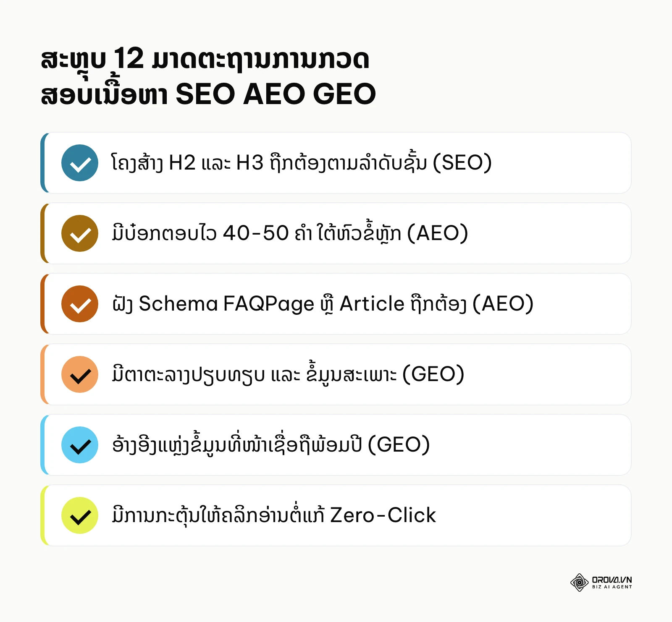Click the SEO AEO GEO title line
Viewport: 672px width, 622px height.
[208, 94]
